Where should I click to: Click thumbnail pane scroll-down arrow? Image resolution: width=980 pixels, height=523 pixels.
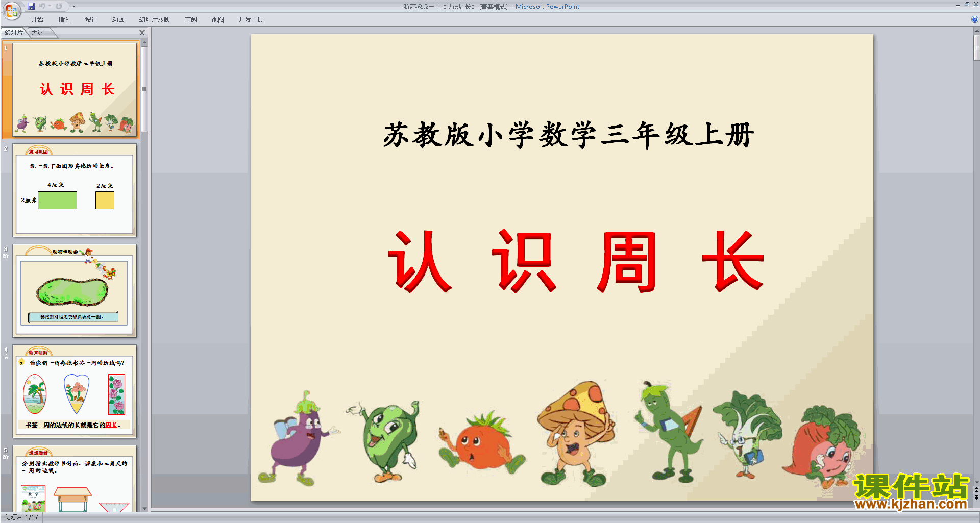(x=144, y=508)
